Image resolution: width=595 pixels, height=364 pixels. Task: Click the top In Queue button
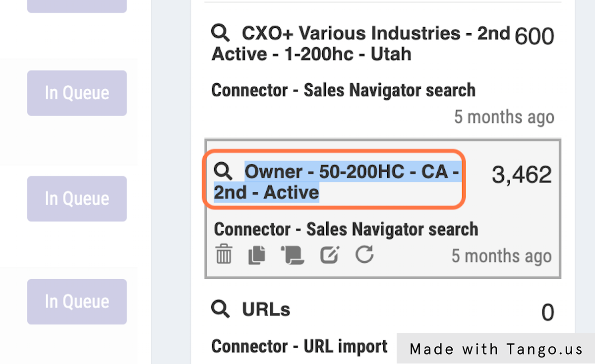pos(77,93)
